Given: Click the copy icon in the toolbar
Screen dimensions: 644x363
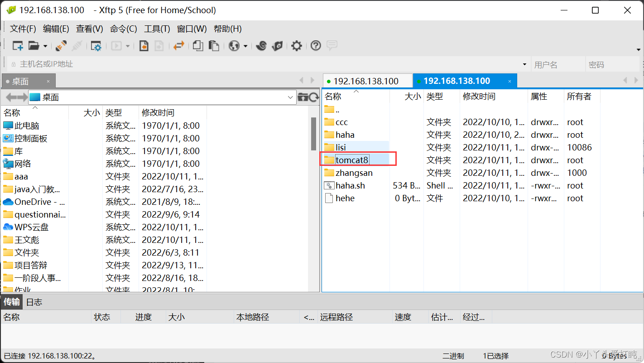Looking at the screenshot, I should point(198,46).
